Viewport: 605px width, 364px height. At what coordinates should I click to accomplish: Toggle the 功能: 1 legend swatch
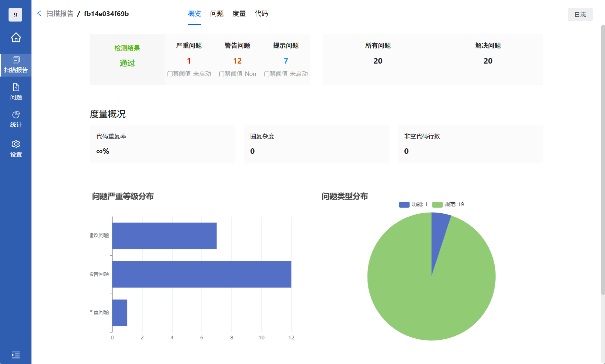click(404, 204)
